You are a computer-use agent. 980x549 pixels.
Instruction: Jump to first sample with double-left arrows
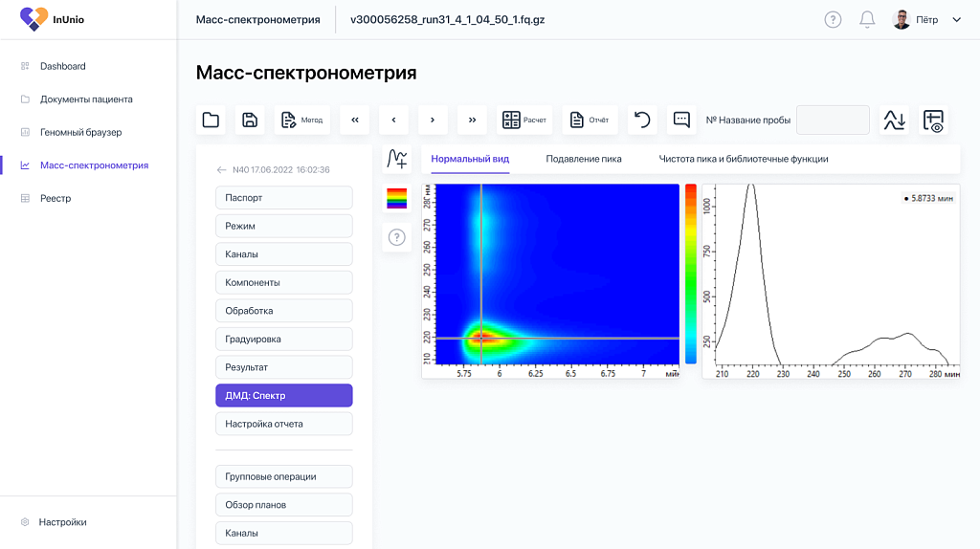pyautogui.click(x=355, y=120)
